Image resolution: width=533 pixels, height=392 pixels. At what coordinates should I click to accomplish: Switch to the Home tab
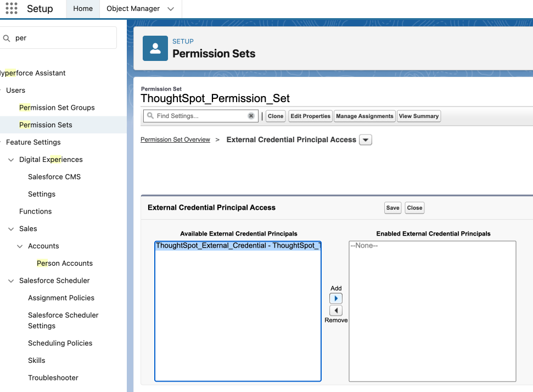[x=83, y=9]
